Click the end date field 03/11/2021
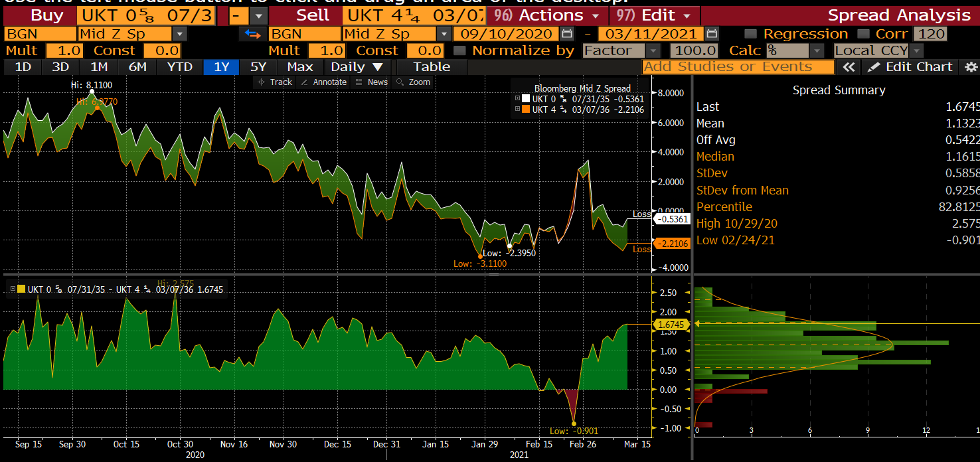 (651, 34)
